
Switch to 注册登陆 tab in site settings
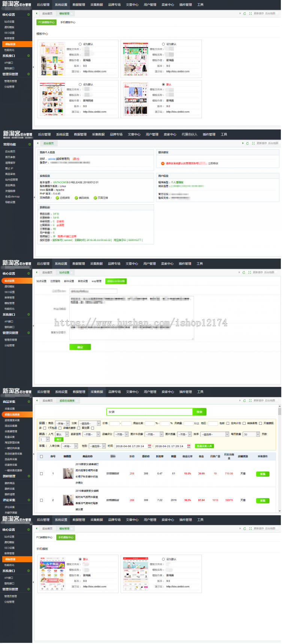(x=55, y=281)
